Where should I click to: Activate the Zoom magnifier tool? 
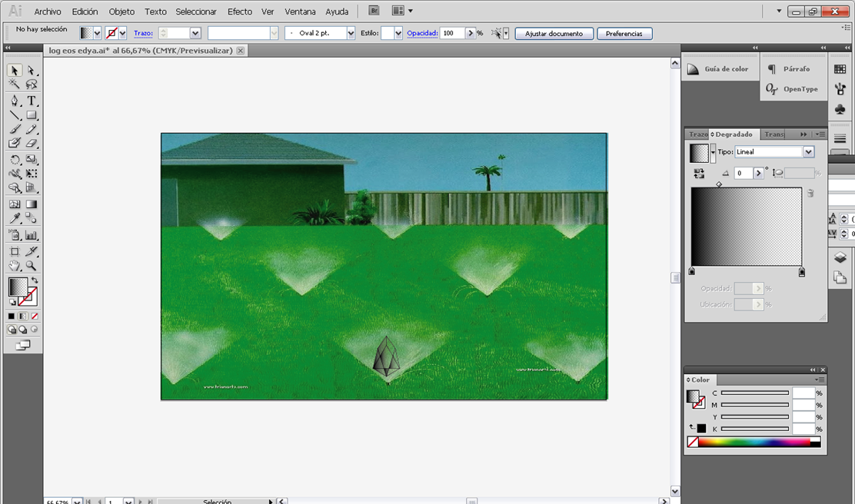point(32,266)
